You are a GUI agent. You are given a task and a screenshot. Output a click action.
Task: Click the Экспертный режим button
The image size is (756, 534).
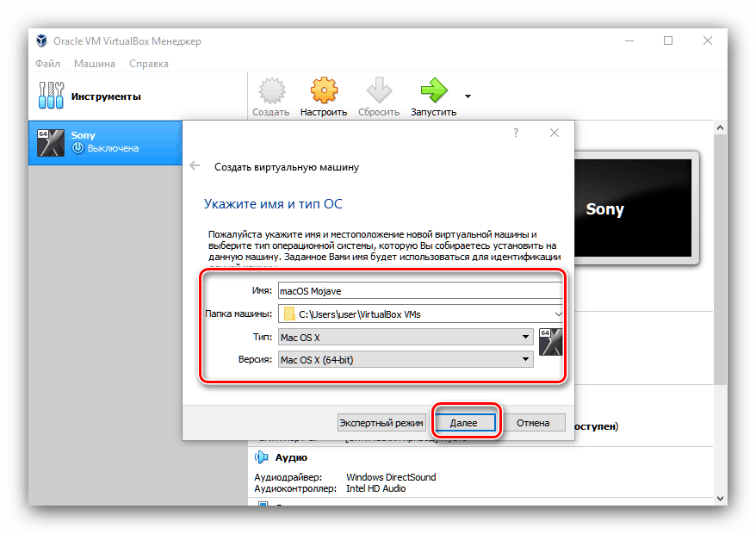pyautogui.click(x=381, y=423)
